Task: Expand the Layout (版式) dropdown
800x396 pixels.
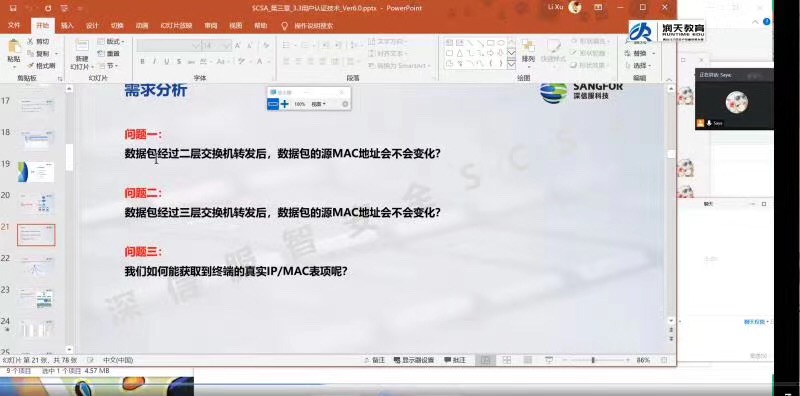Action: tap(110, 41)
